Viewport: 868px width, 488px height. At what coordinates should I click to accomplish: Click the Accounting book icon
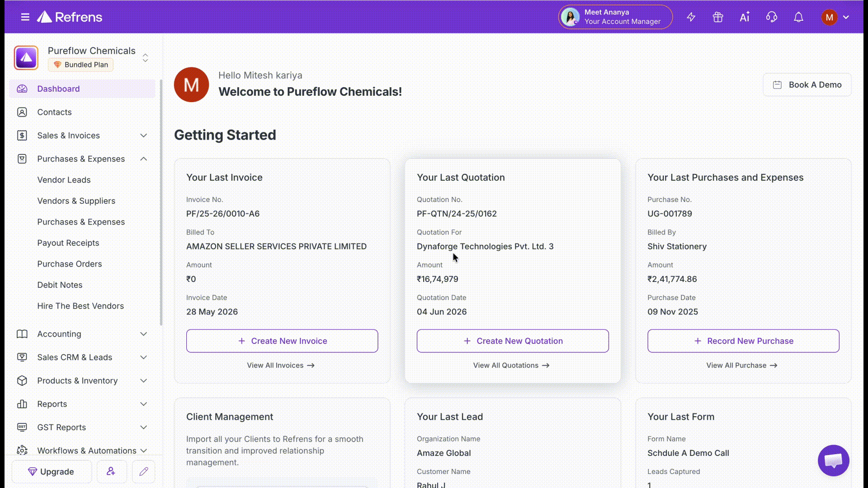22,334
